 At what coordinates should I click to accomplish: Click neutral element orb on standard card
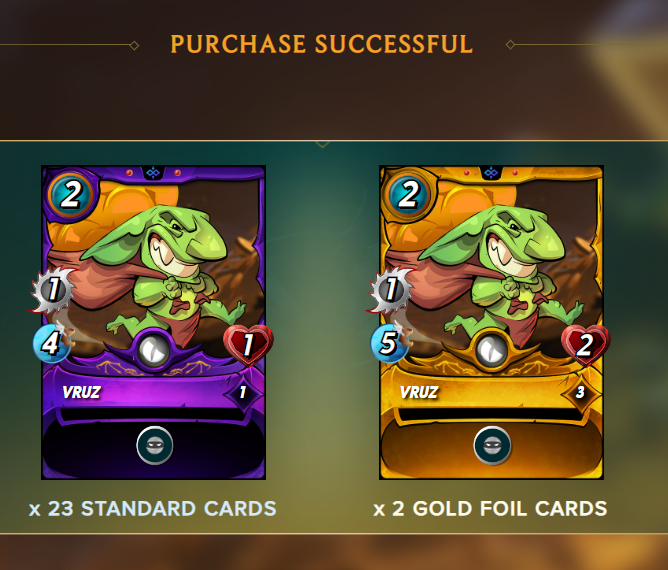154,351
